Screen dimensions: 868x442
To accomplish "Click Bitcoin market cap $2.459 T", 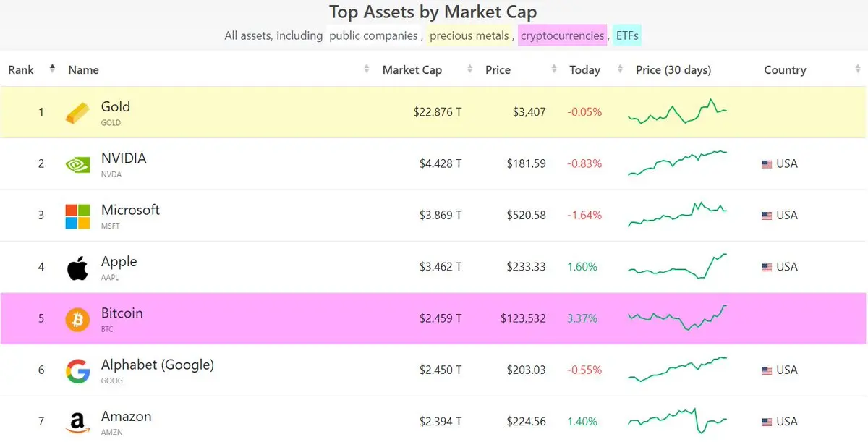I will tap(441, 319).
